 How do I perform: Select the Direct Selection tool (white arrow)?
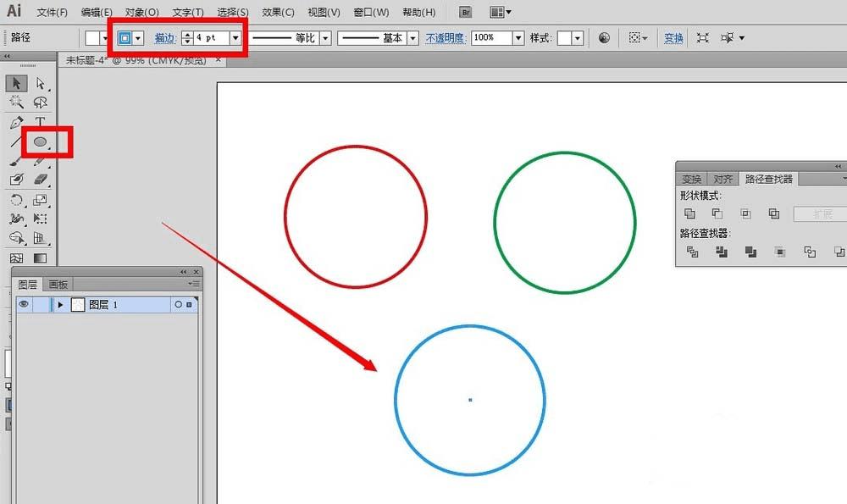41,83
